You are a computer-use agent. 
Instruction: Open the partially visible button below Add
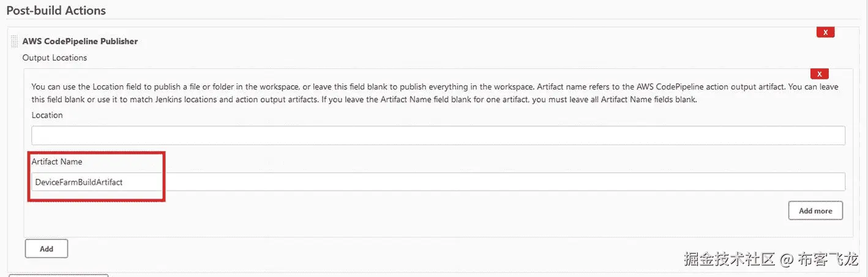tap(58, 275)
